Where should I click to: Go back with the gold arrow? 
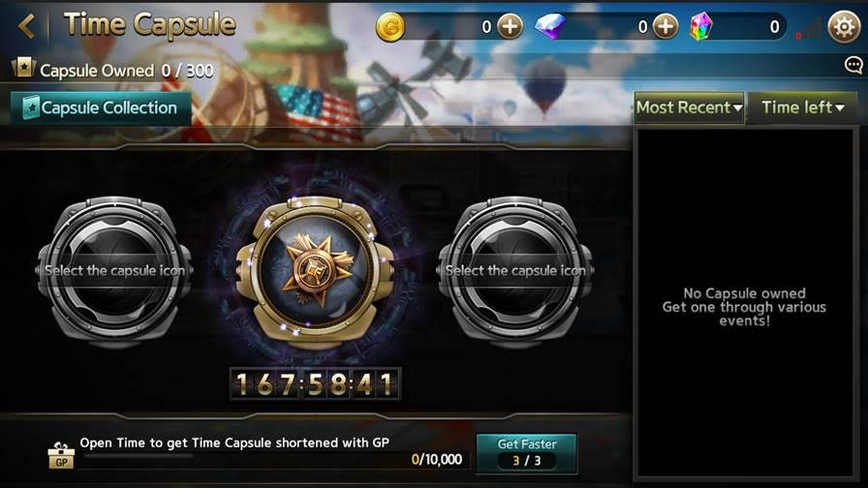coord(26,26)
